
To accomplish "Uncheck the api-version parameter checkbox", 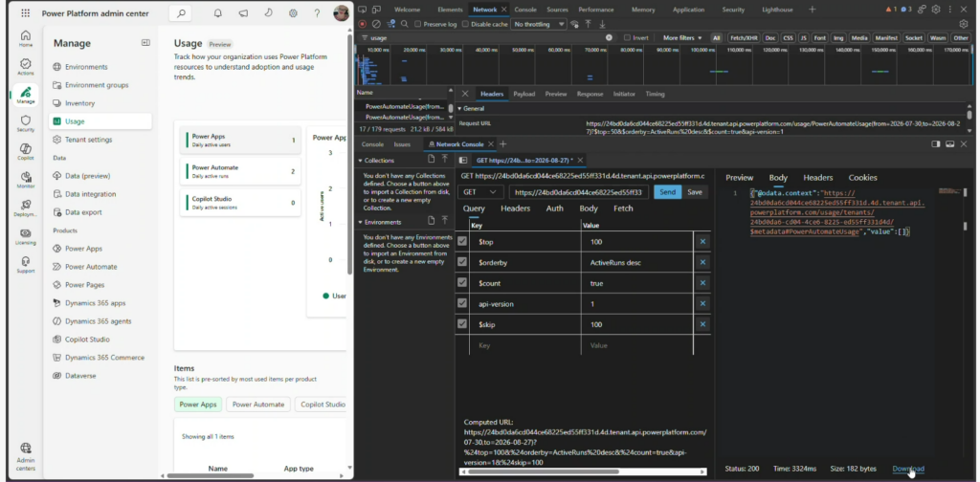I will (462, 303).
